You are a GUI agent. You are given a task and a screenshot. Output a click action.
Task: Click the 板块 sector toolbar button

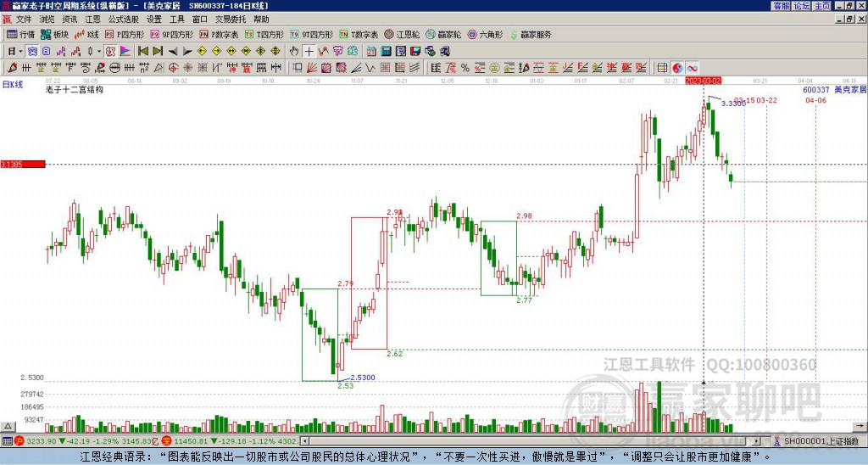click(55, 34)
